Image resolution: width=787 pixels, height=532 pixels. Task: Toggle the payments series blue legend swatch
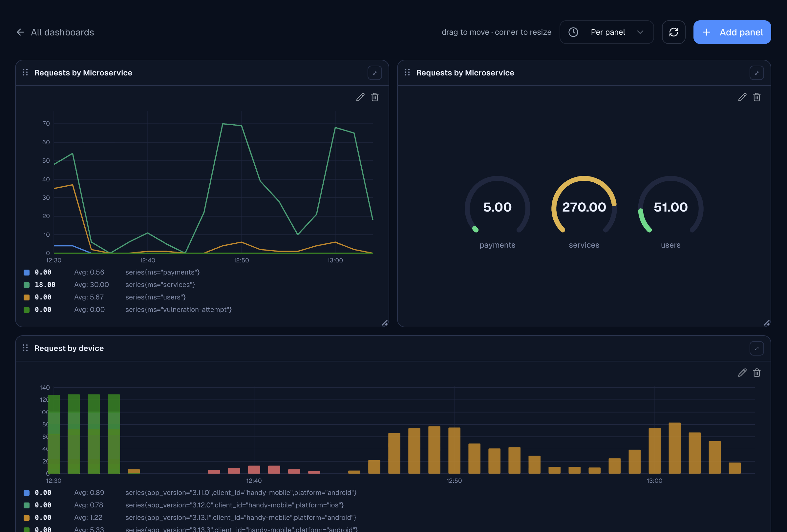tap(26, 273)
